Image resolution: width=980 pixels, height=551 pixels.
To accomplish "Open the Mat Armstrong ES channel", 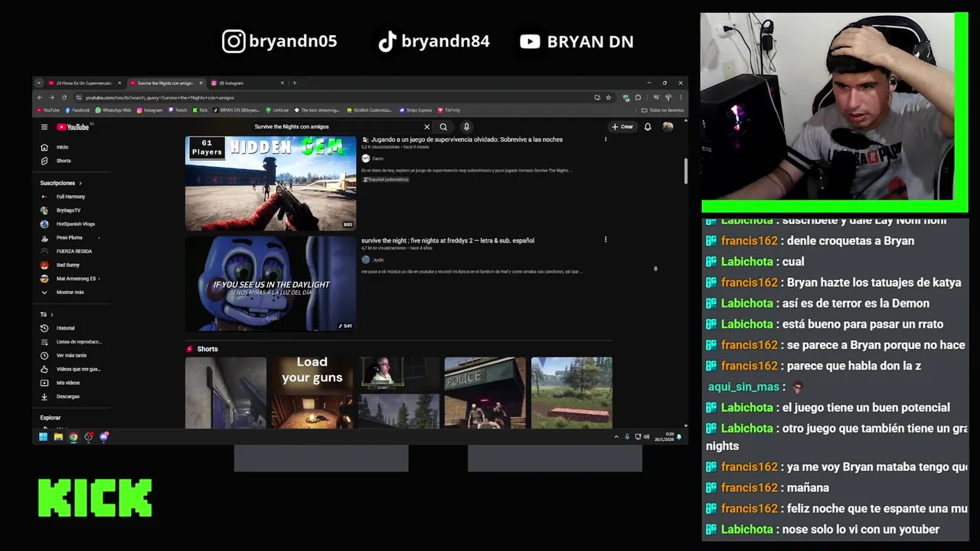I will pyautogui.click(x=69, y=279).
